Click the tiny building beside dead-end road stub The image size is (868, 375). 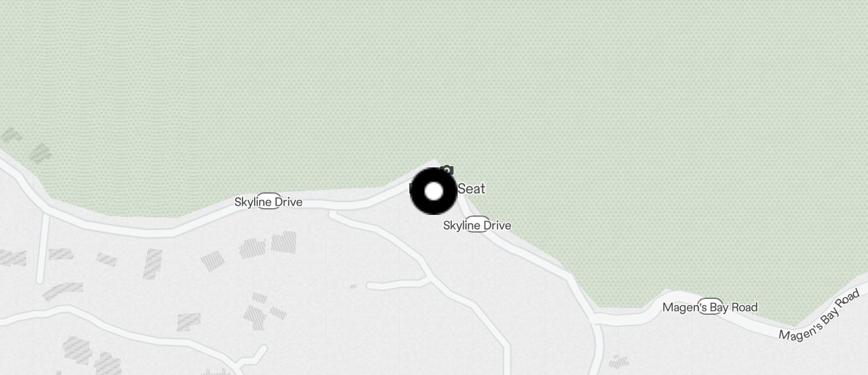[354, 286]
